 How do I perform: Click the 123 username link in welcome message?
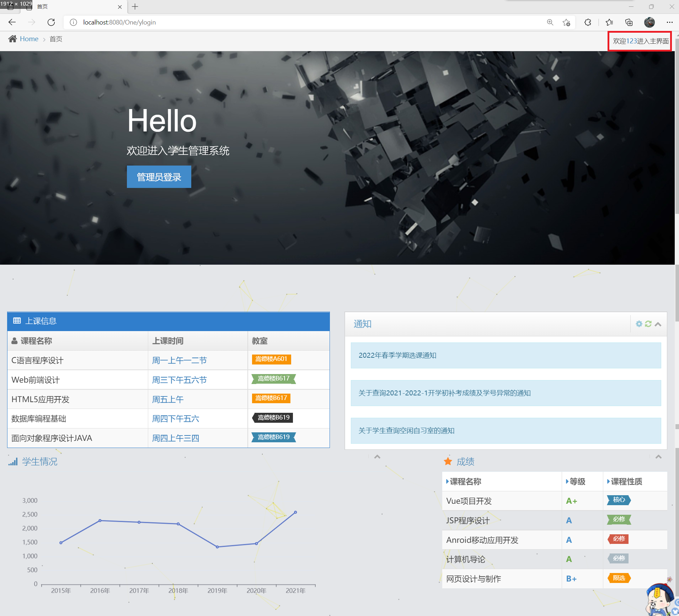pos(632,41)
